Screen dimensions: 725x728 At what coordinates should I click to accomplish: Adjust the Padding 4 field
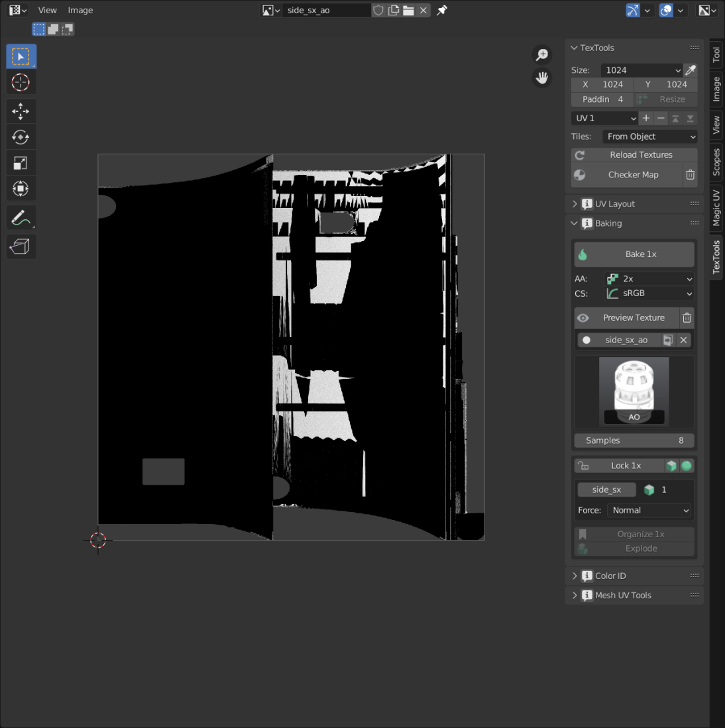[602, 99]
